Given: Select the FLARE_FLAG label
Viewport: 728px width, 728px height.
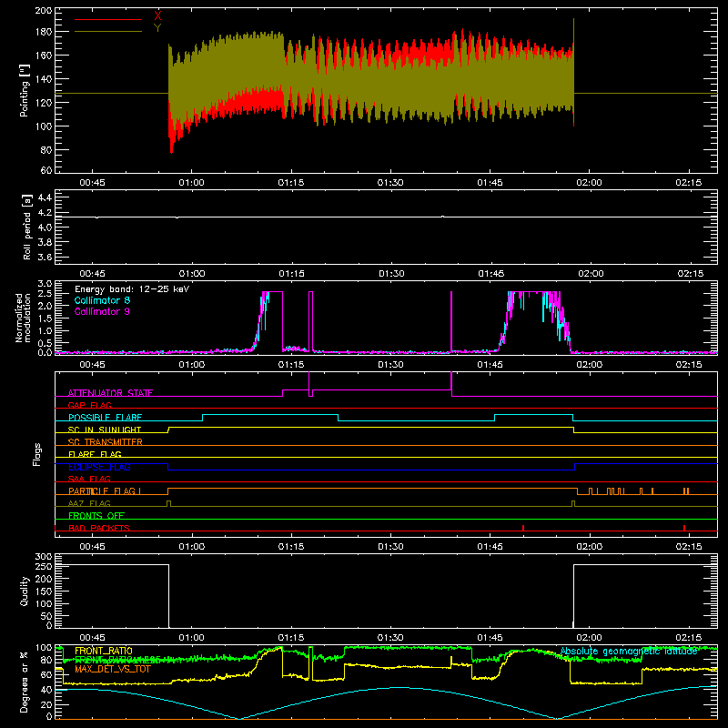Looking at the screenshot, I should tap(95, 454).
